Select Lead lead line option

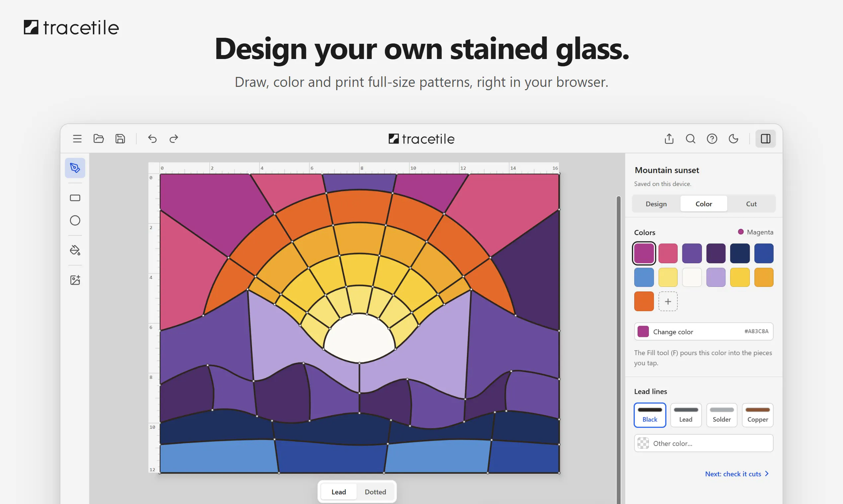coord(686,415)
